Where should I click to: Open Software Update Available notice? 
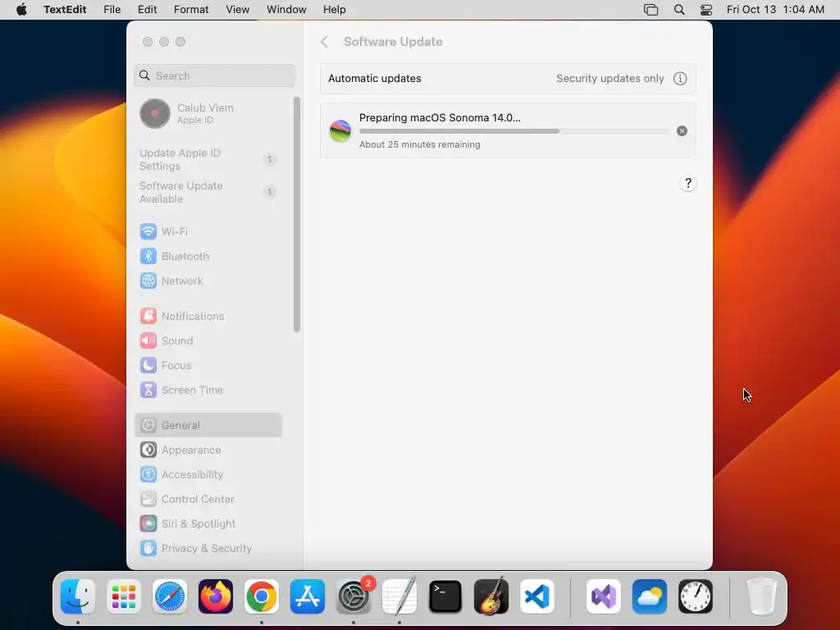point(208,192)
